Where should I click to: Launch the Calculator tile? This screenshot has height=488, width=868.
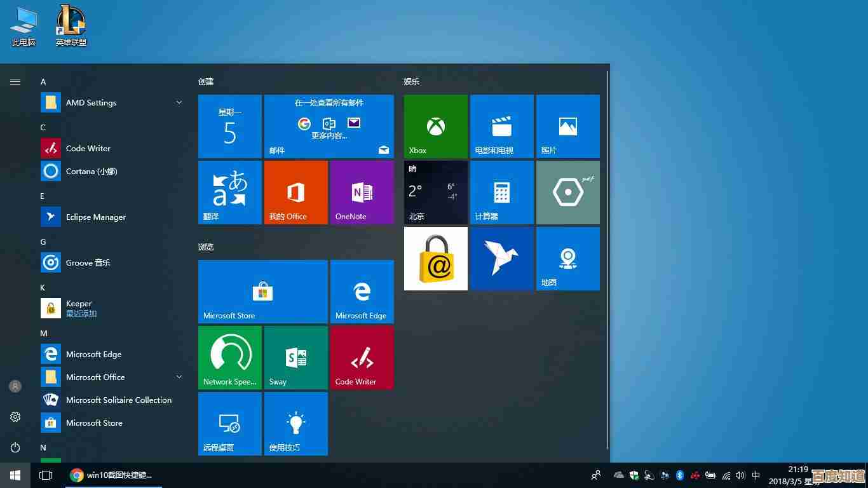pyautogui.click(x=502, y=193)
